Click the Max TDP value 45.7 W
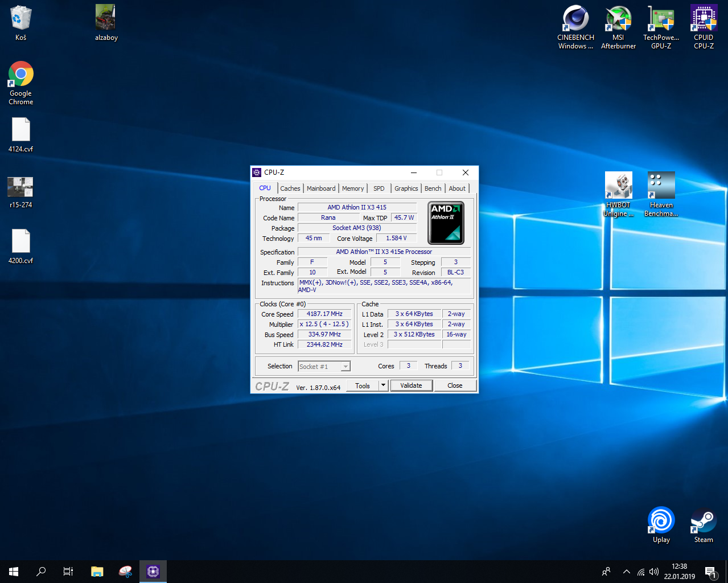Screen dimensions: 728x583 pos(404,218)
